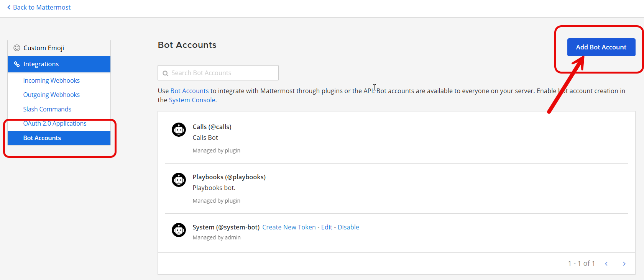
Task: Go to next page of bot accounts
Action: [x=624, y=264]
